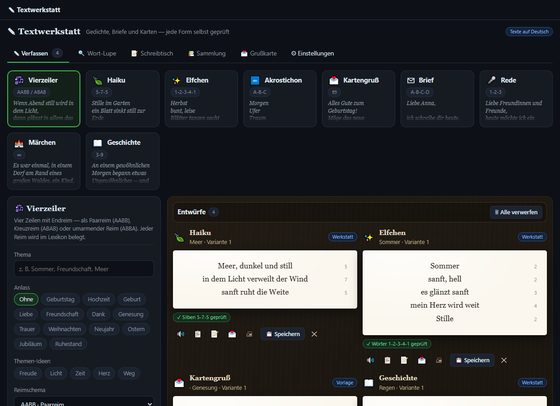Select the Vierzeiler form card
The width and height of the screenshot is (560, 406).
point(44,99)
